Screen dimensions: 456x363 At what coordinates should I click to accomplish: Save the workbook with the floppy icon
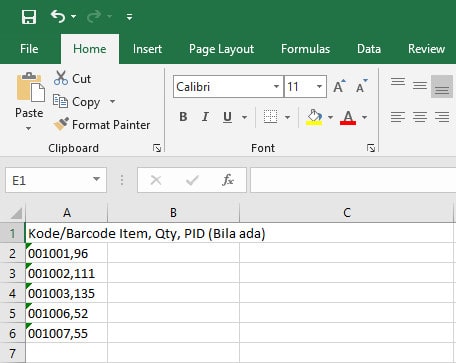click(x=29, y=16)
